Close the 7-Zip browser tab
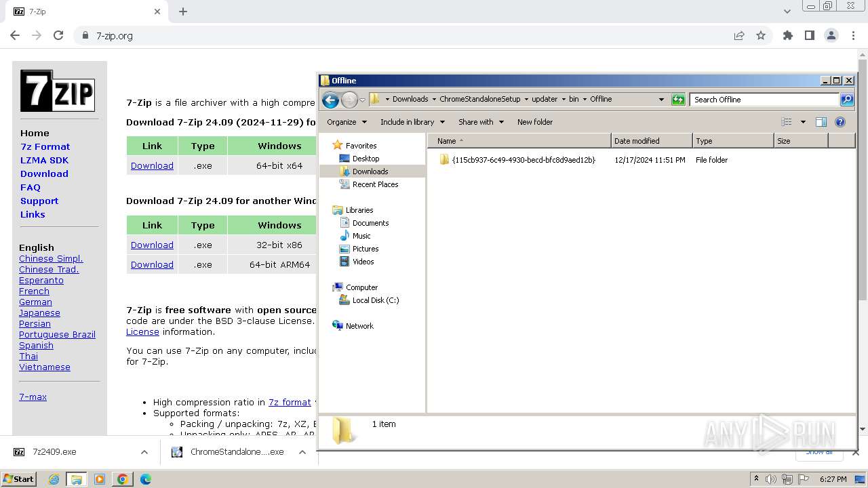The width and height of the screenshot is (868, 488). click(x=157, y=12)
